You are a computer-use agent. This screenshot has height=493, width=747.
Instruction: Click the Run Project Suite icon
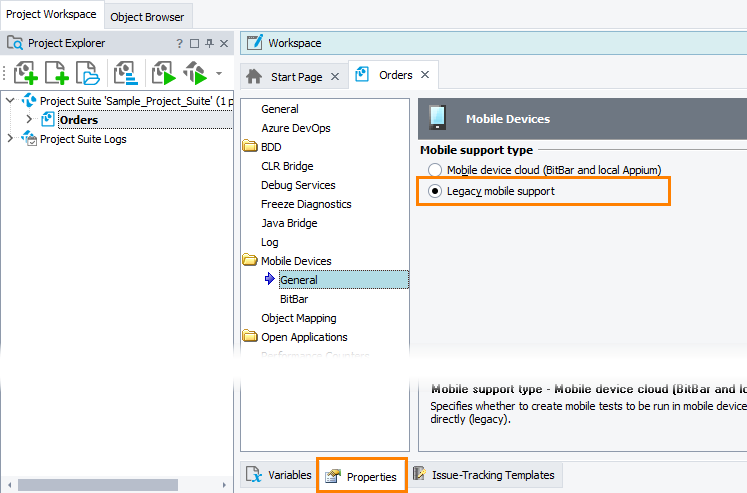coord(195,73)
